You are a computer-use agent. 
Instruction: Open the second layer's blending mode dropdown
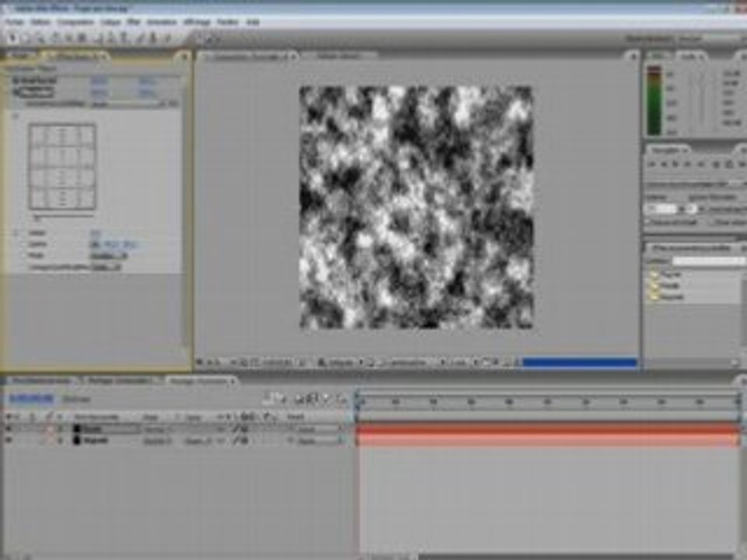pyautogui.click(x=158, y=441)
